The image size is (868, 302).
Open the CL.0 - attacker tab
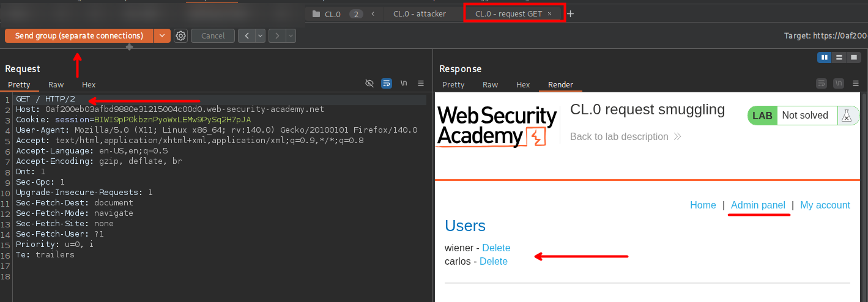click(x=420, y=13)
